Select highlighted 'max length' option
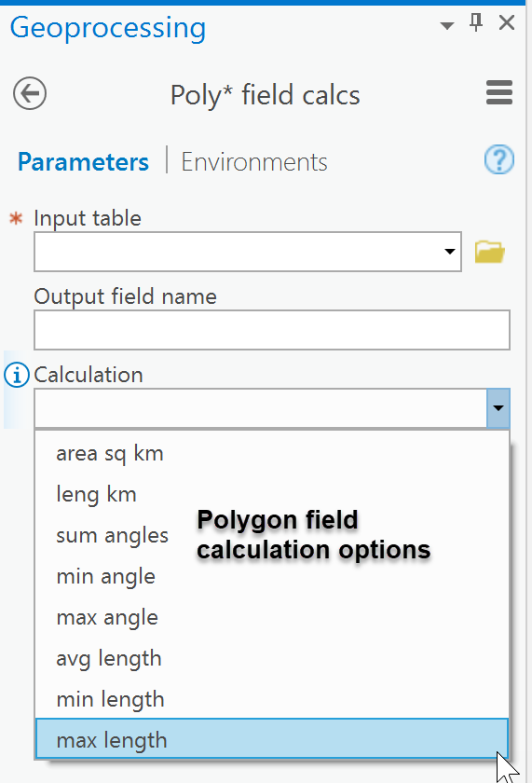This screenshot has height=783, width=532. (x=272, y=739)
